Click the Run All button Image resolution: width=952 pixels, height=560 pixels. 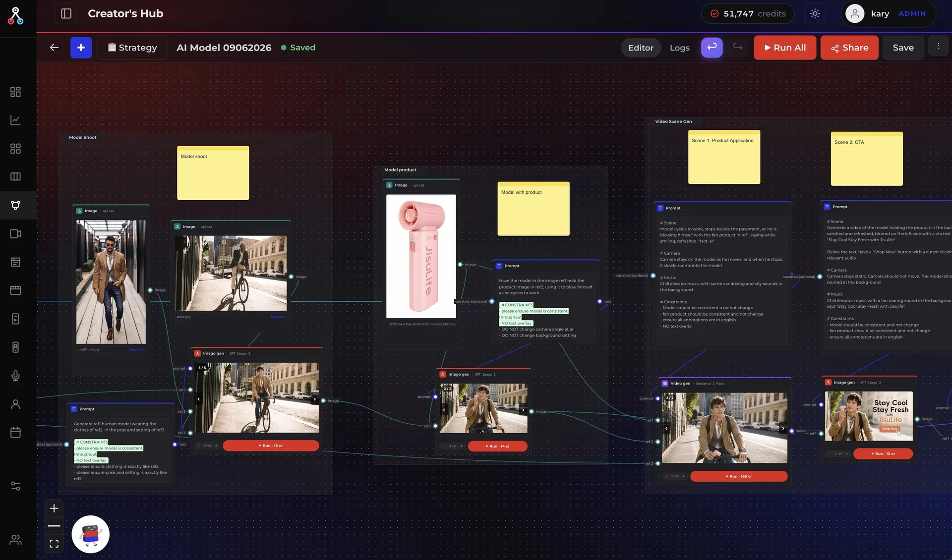pos(785,48)
